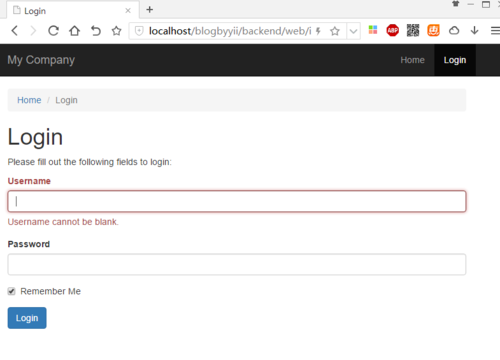500x360 pixels.
Task: Focus the Password input field
Action: click(237, 264)
